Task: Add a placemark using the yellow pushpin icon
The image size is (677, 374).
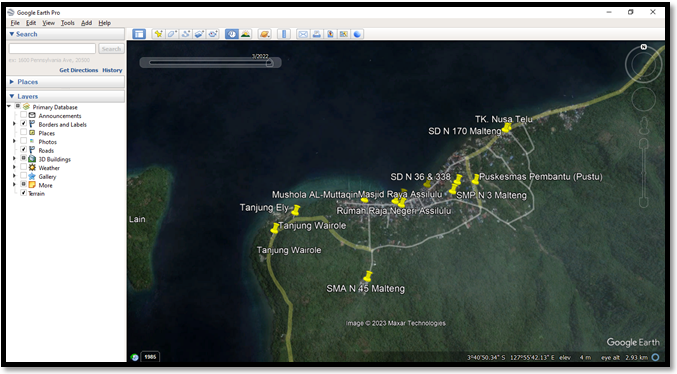Action: [x=158, y=34]
